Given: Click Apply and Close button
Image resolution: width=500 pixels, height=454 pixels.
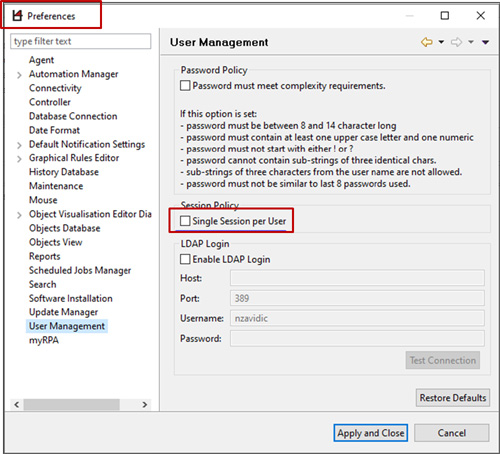Looking at the screenshot, I should coord(371,433).
